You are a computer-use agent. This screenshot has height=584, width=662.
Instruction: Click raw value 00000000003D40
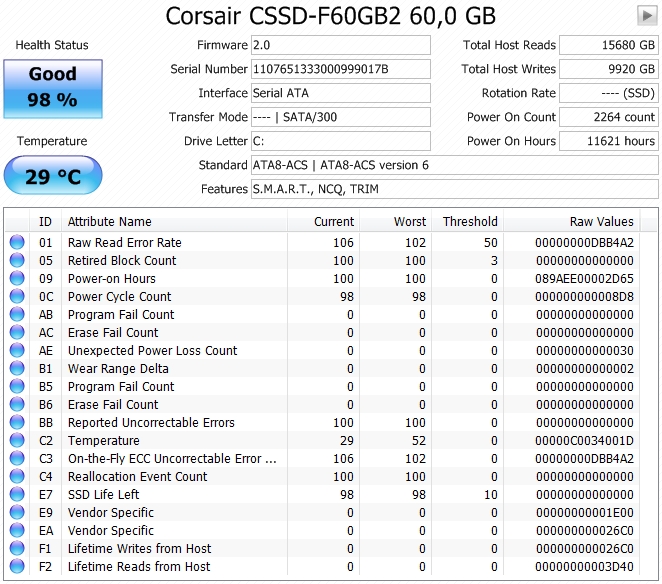pyautogui.click(x=584, y=566)
